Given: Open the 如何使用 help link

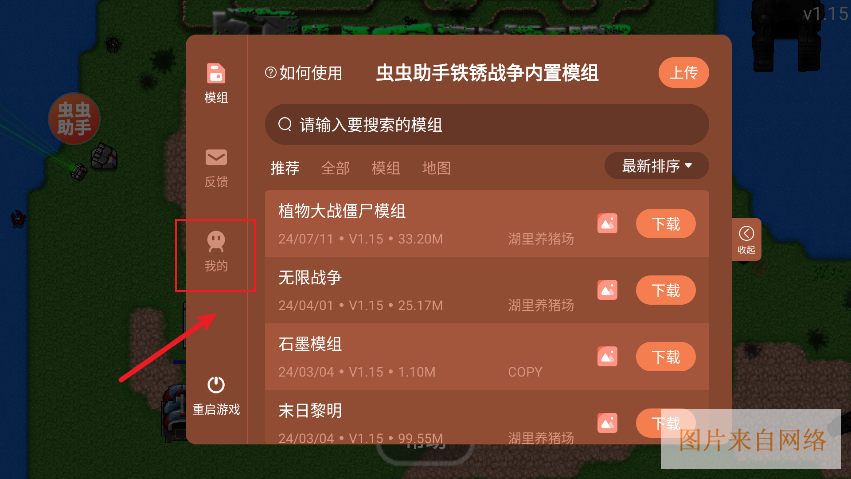Looking at the screenshot, I should [303, 73].
